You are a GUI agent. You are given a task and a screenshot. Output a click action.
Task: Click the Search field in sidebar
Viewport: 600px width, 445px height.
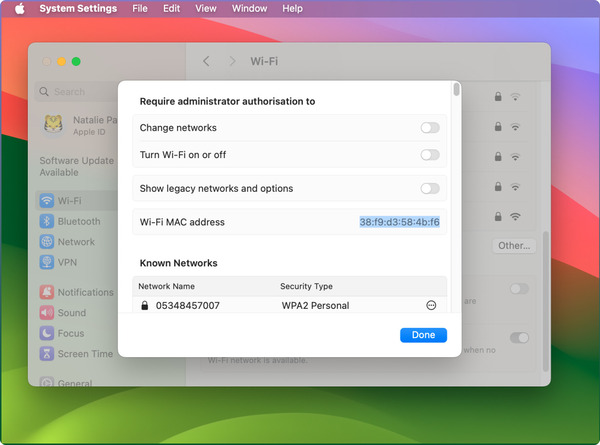(77, 92)
